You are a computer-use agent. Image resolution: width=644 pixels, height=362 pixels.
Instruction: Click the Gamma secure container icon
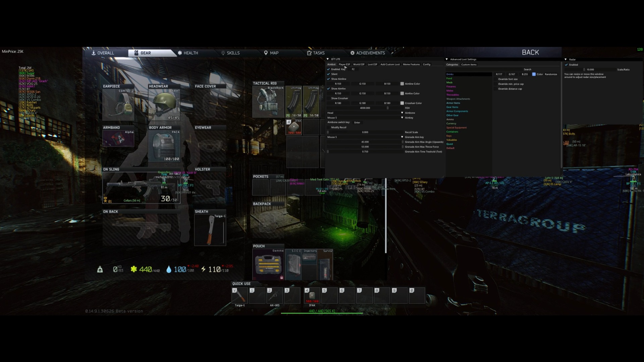(x=268, y=264)
